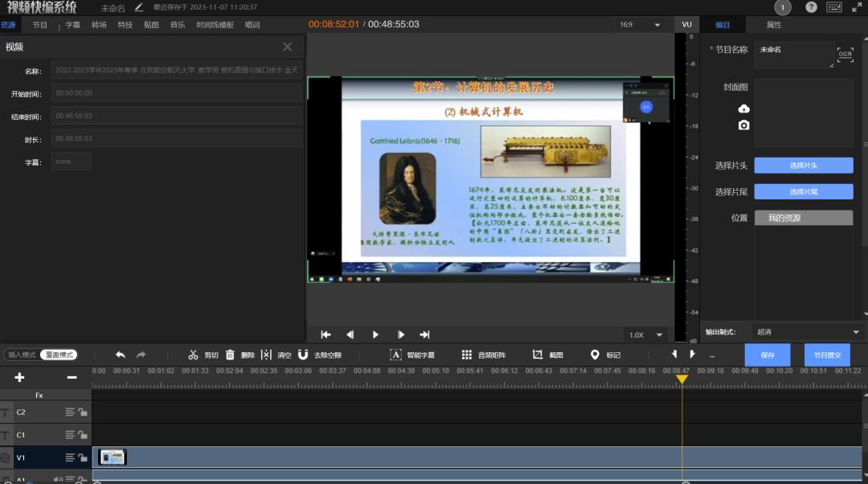Click the trash 删除 delete tool

240,355
